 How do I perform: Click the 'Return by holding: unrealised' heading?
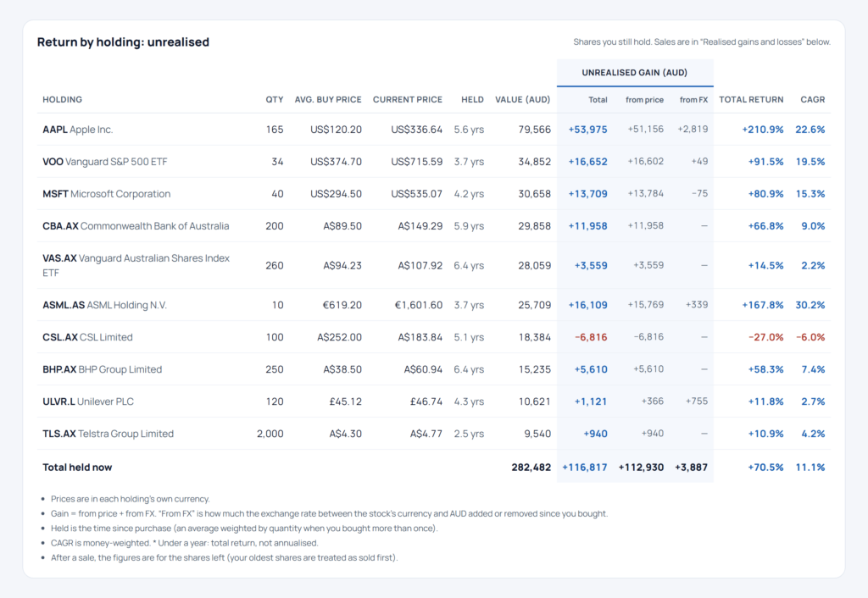tap(123, 42)
